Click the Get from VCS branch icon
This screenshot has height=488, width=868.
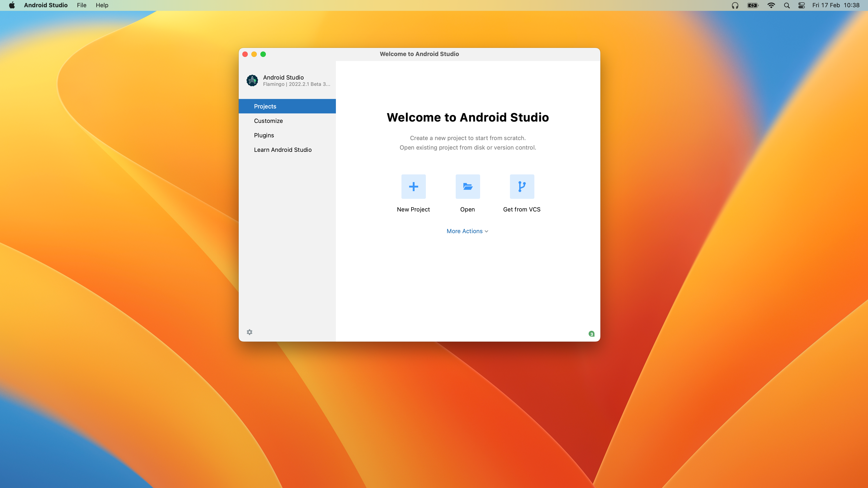click(522, 187)
